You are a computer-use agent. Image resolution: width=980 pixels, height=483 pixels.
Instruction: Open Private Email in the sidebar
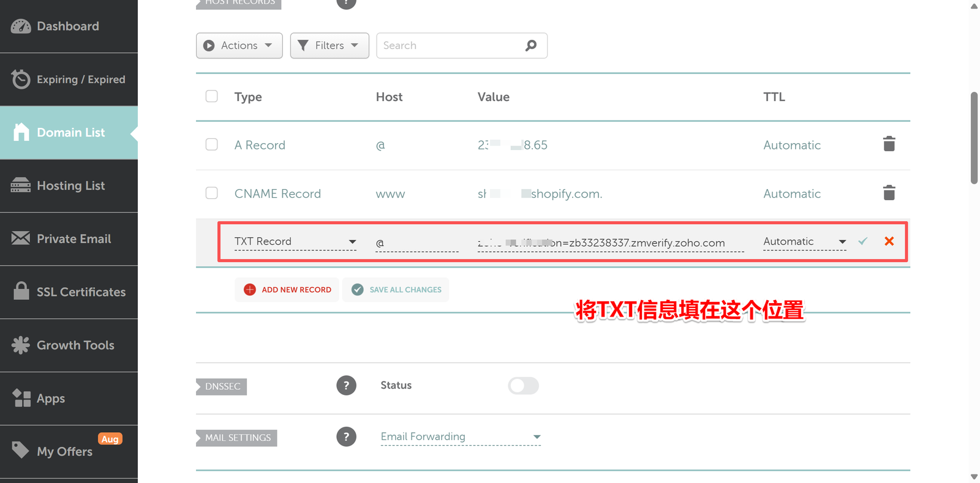69,239
